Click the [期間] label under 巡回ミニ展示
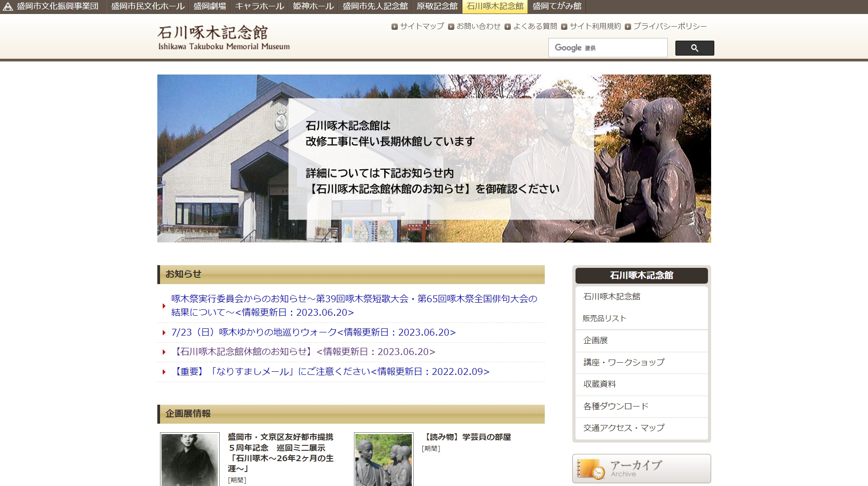The height and width of the screenshot is (486, 868). coord(237,480)
